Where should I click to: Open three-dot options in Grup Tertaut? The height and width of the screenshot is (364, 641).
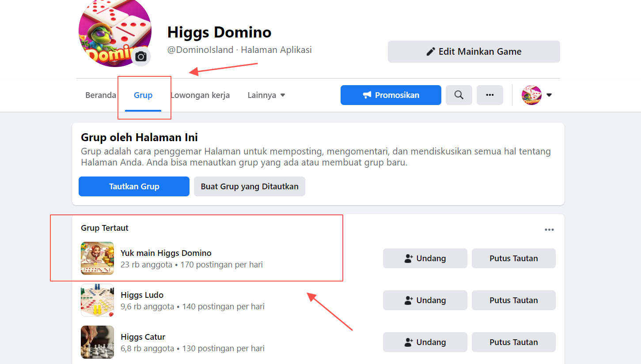tap(549, 229)
